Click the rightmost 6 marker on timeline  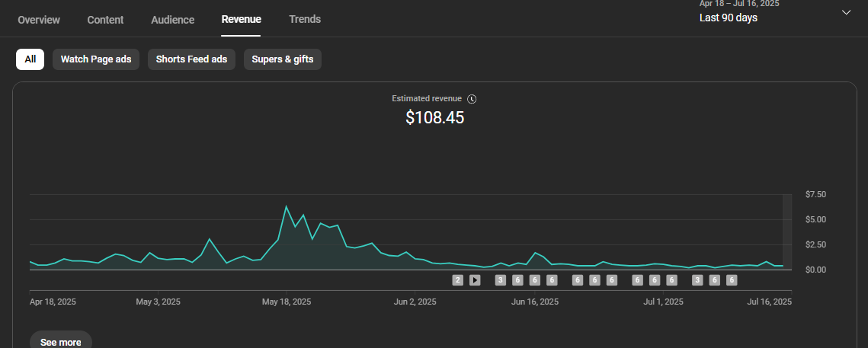tap(732, 280)
